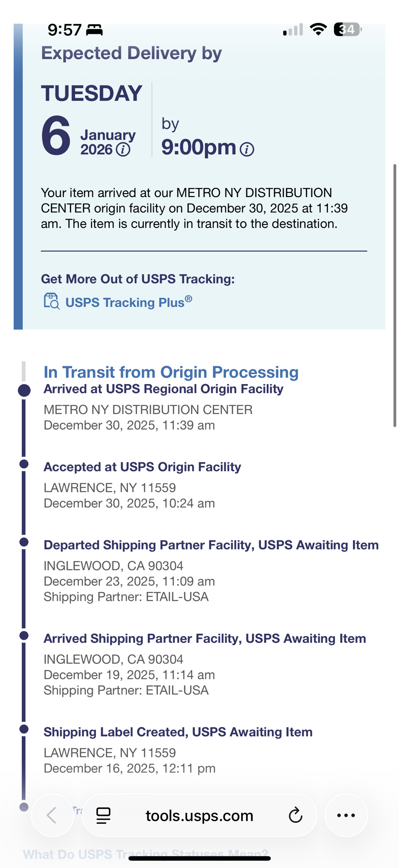The height and width of the screenshot is (868, 399).
Task: Select the Accepted at USPS Origin Facility marker
Action: (x=24, y=464)
